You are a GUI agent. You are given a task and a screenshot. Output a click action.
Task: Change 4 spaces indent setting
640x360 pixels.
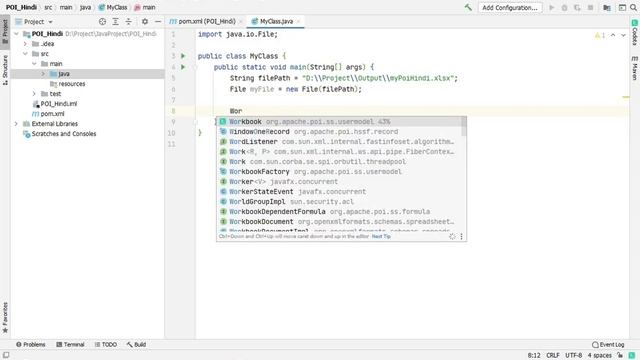coord(600,356)
